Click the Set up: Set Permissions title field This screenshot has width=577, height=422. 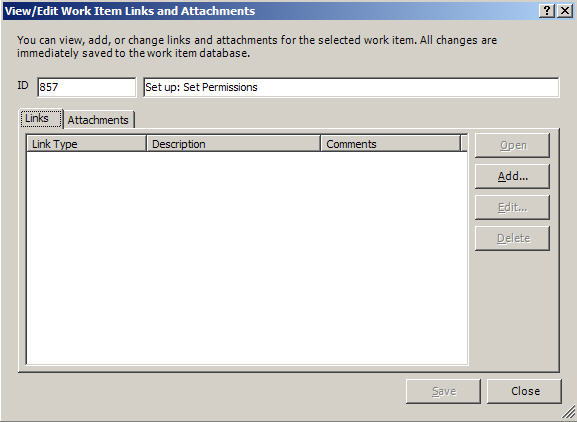[351, 87]
